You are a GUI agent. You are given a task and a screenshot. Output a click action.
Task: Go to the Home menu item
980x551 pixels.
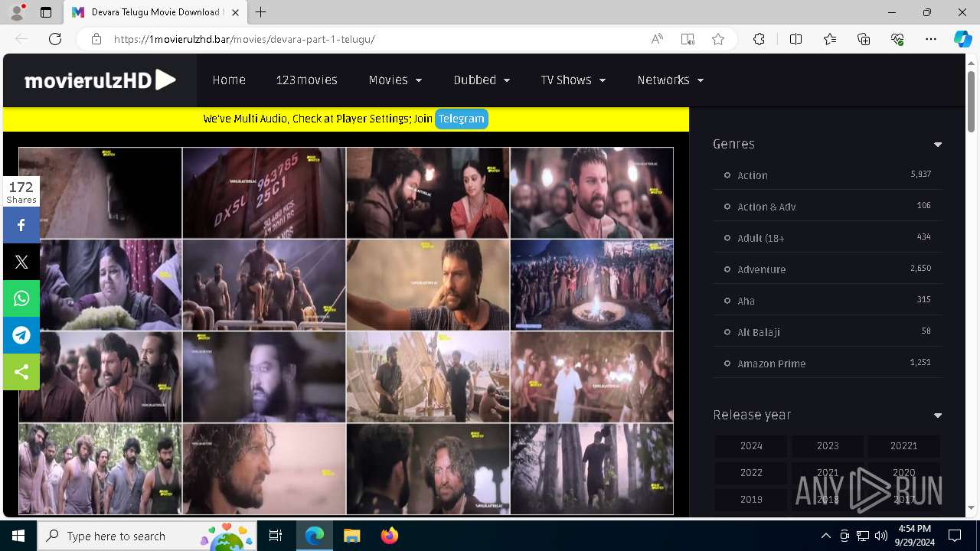[229, 80]
